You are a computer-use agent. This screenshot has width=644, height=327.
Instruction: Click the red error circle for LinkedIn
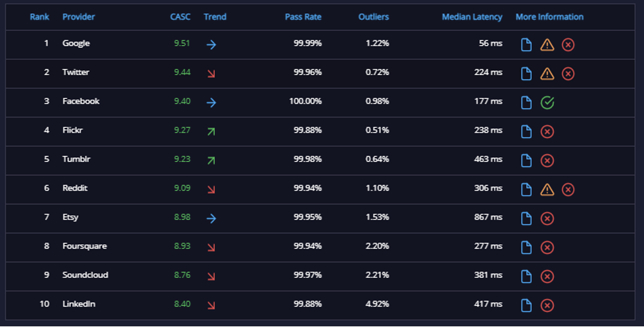(547, 305)
